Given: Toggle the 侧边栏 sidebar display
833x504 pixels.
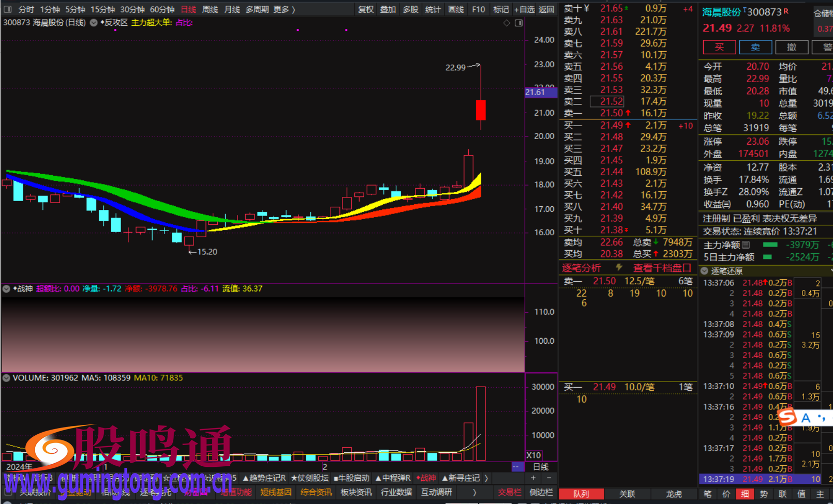Looking at the screenshot, I should click(x=541, y=492).
